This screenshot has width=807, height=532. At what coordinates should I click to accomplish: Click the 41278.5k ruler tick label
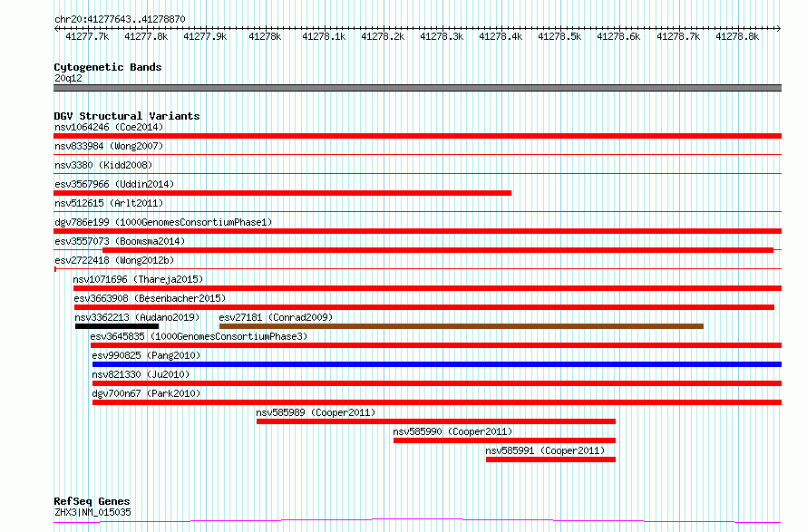tap(559, 36)
